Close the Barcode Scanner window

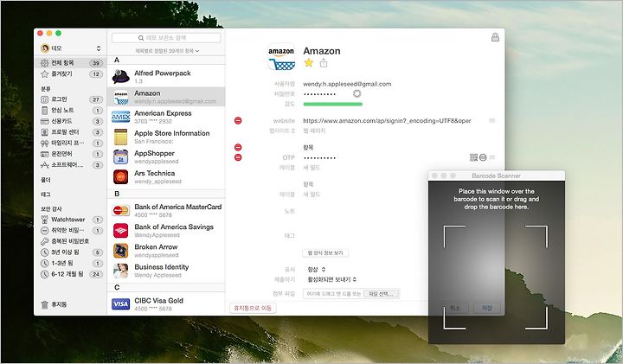coord(434,176)
